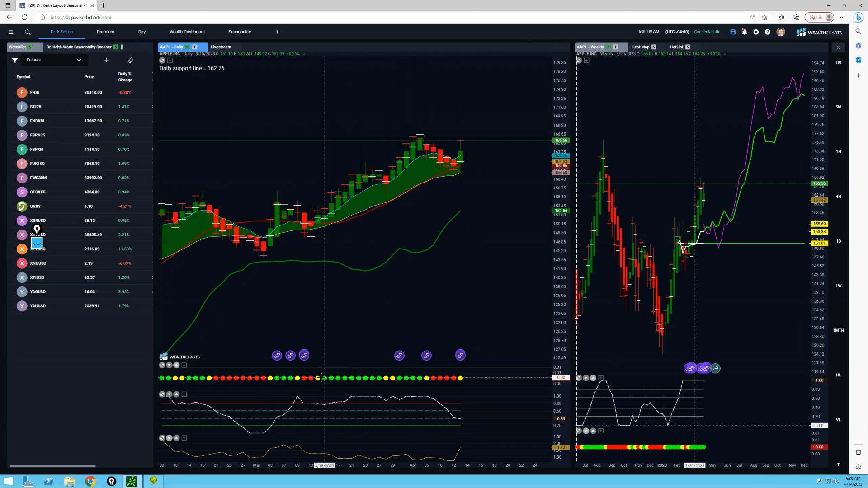Screen dimensions: 868x488
Task: Open Wealth Dashboard tab
Action: (187, 32)
